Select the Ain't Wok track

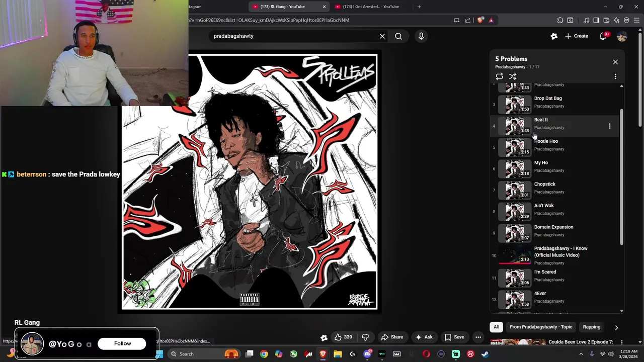coord(553,212)
